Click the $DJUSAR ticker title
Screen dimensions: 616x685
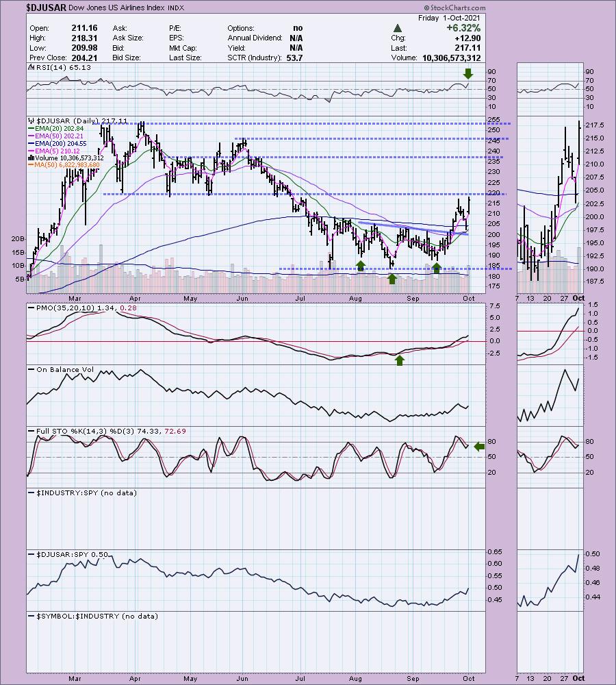(46, 8)
